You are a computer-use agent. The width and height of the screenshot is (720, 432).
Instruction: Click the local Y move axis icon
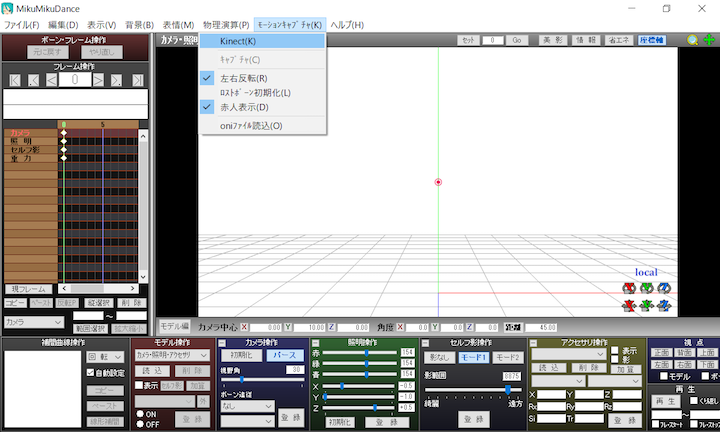tap(647, 305)
